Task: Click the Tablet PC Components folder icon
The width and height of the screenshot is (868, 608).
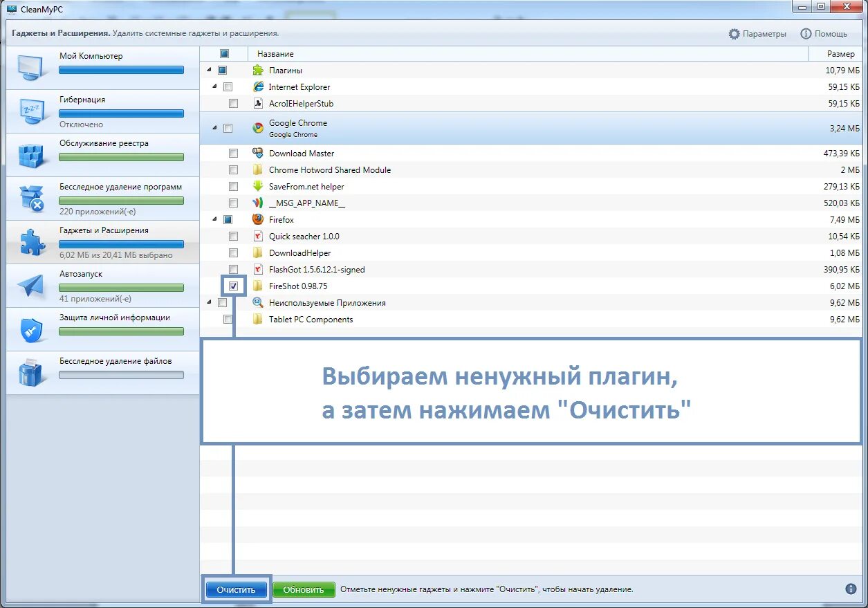Action: 258,319
